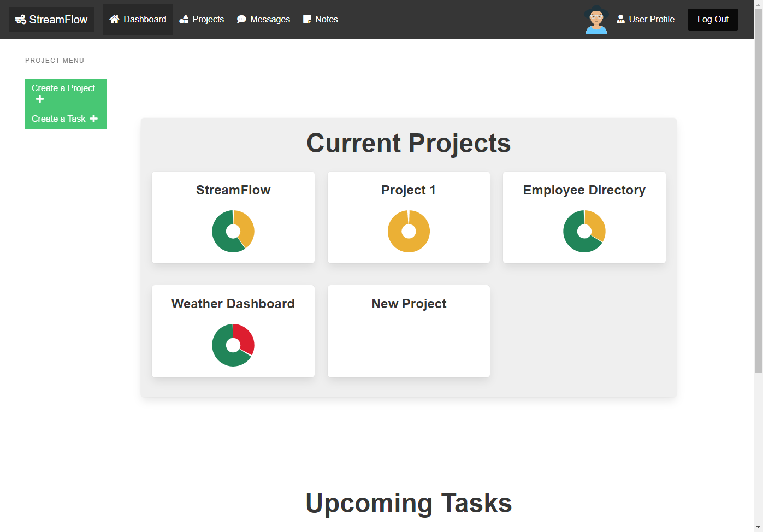The image size is (763, 532).
Task: Click the chat bubble icon beside Messages
Action: click(241, 19)
